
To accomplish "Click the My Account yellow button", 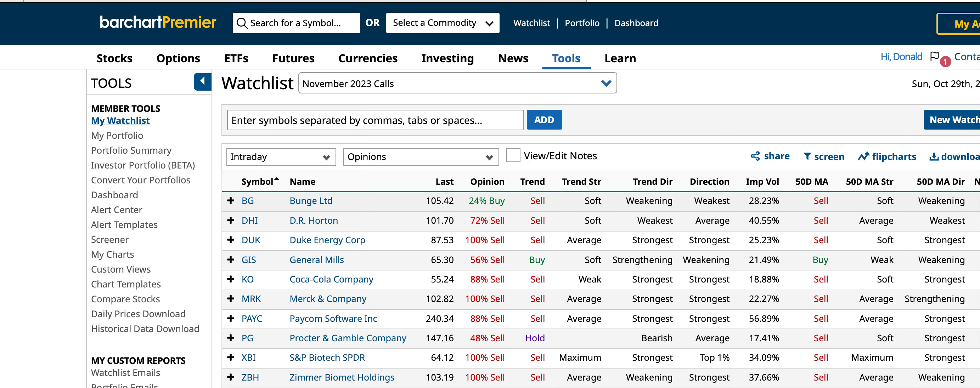I will pos(958,24).
